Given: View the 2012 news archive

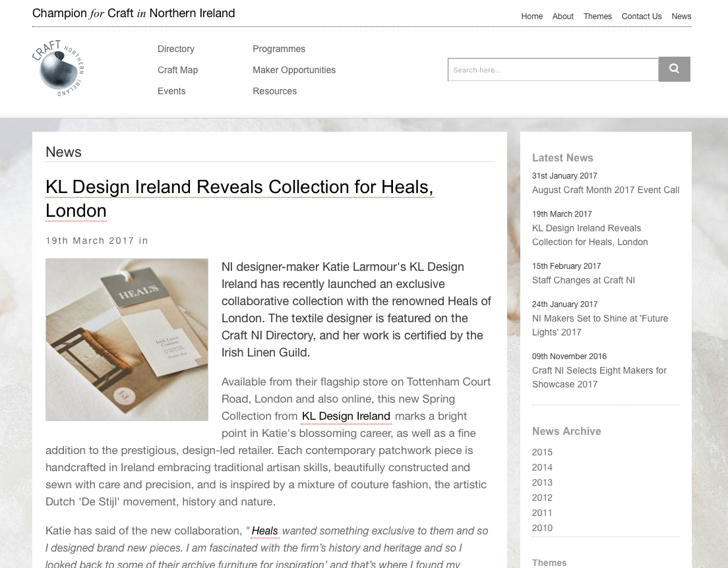Looking at the screenshot, I should pos(542,497).
